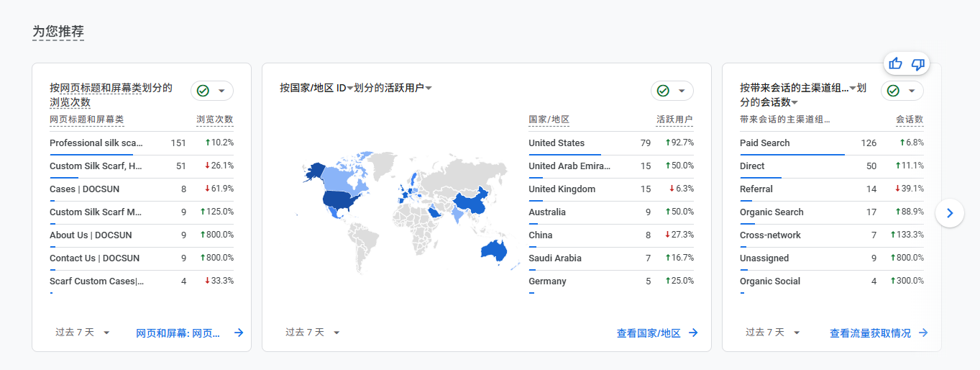The height and width of the screenshot is (370, 980).
Task: Select Saudi Arabia country row
Action: [611, 258]
